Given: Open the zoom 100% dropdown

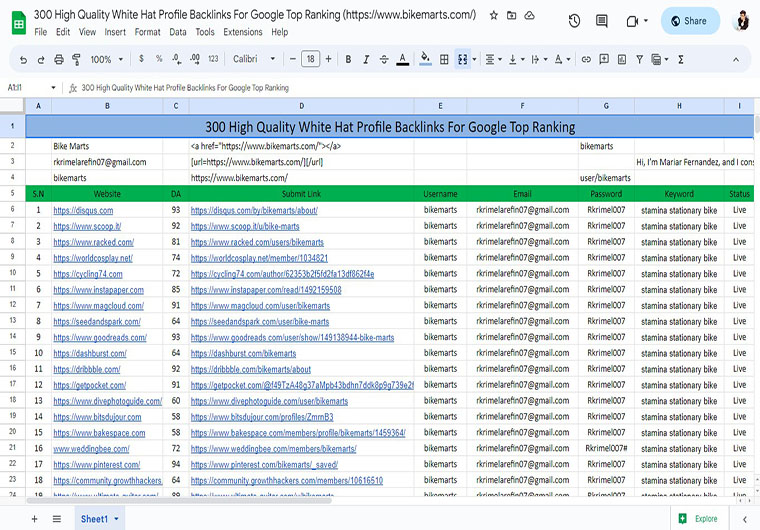Looking at the screenshot, I should click(106, 59).
